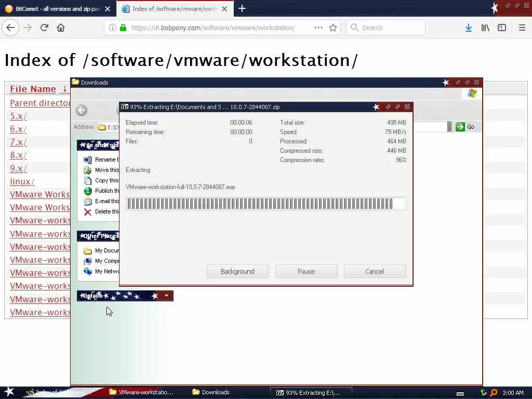Click the Delete this file task
This screenshot has height=399, width=532.
(x=101, y=212)
